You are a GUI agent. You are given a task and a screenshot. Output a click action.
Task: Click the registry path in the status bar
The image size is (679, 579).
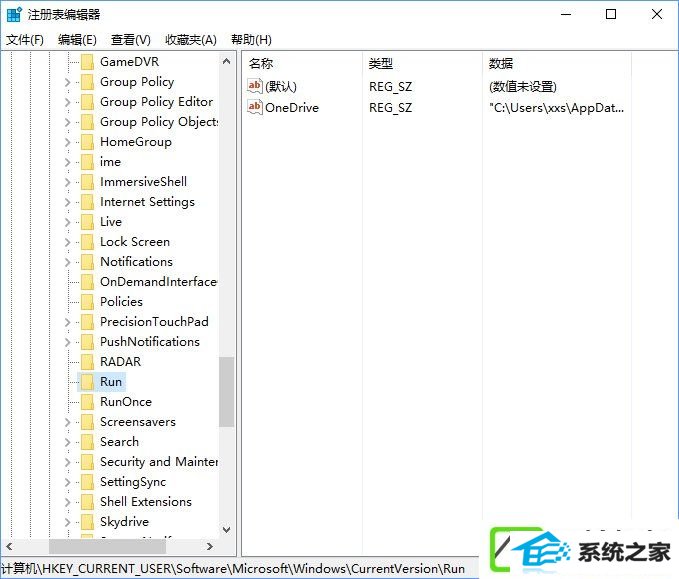(x=233, y=569)
